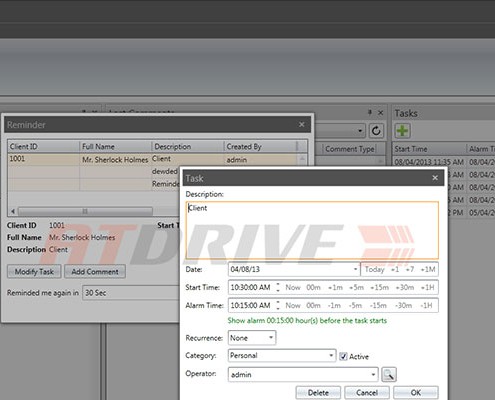Close the Task dialog
The height and width of the screenshot is (400, 495).
tap(435, 178)
